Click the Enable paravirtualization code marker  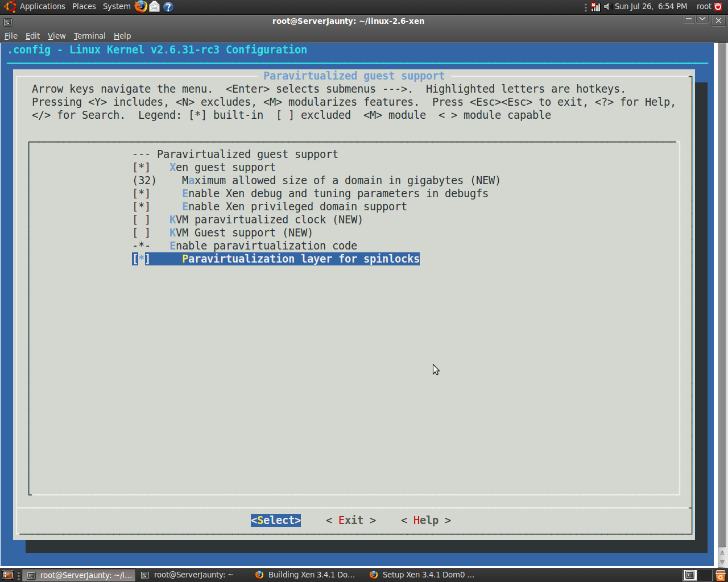[142, 246]
